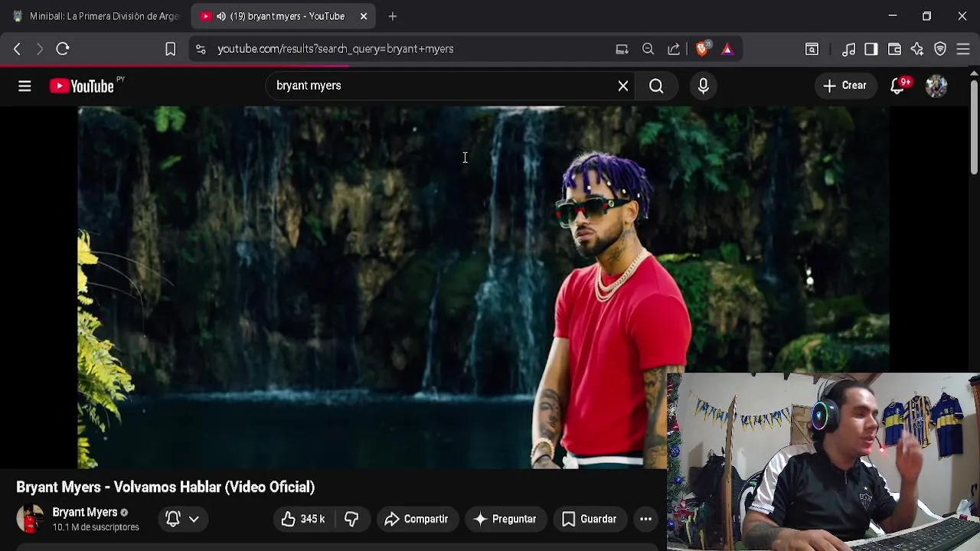Toggle the browser sidebar panel

pos(871,49)
